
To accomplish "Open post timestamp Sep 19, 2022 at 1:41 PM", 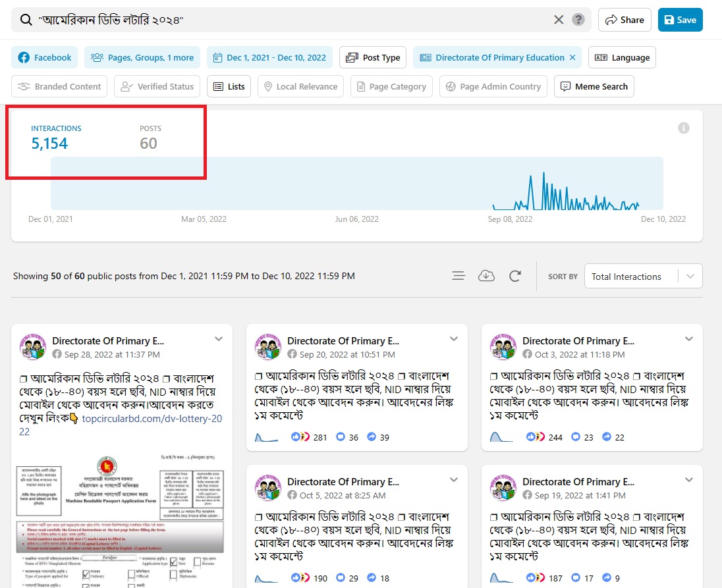I will [x=580, y=496].
